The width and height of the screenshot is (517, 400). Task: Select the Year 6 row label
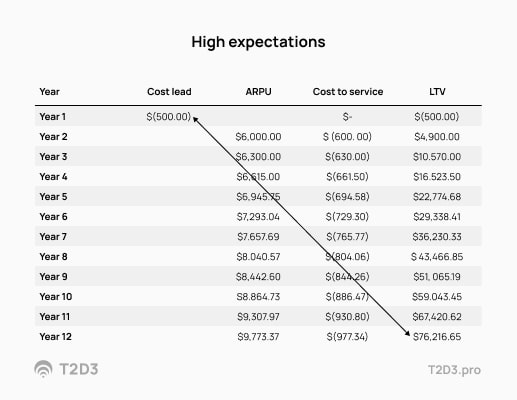coord(53,217)
